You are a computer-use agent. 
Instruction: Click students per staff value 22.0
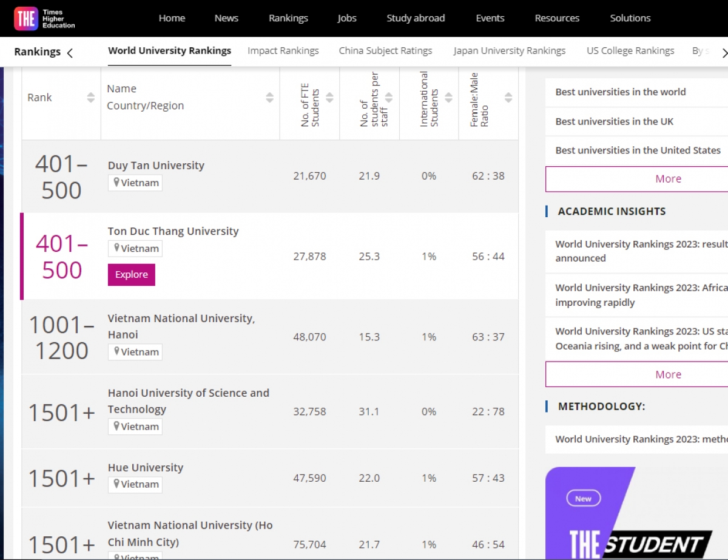pyautogui.click(x=369, y=478)
